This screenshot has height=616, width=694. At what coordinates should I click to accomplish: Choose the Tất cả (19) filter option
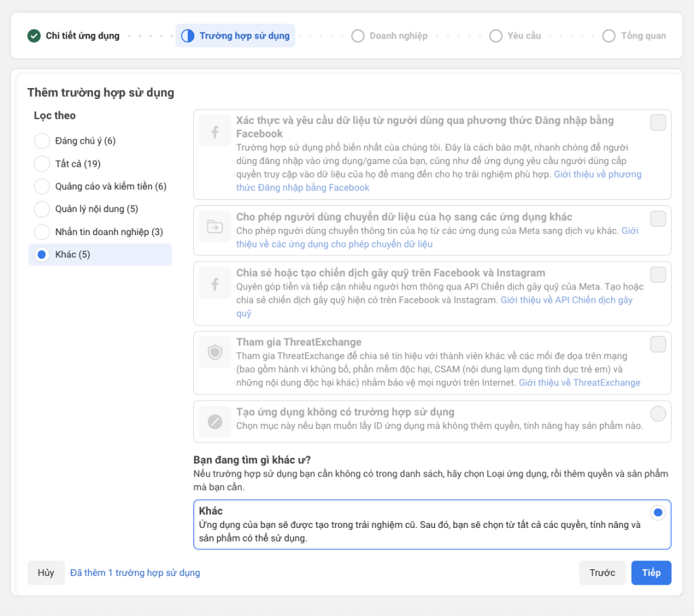click(42, 164)
